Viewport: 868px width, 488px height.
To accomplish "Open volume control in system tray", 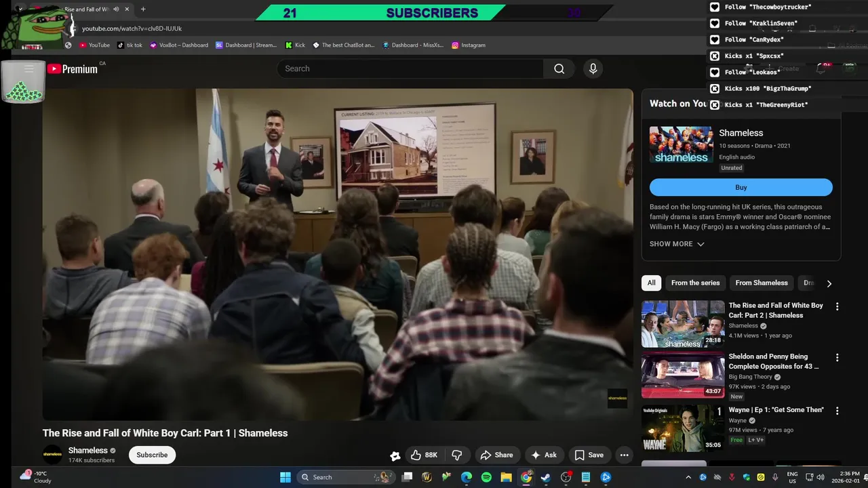I will coord(820,477).
